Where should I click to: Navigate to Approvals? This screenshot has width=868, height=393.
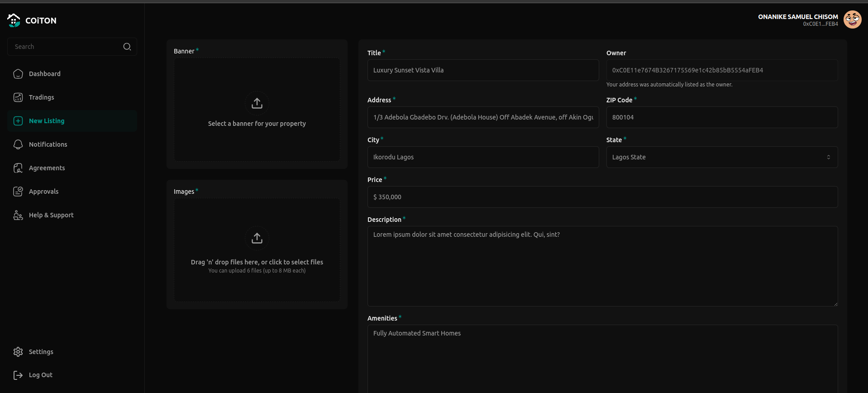pos(43,192)
